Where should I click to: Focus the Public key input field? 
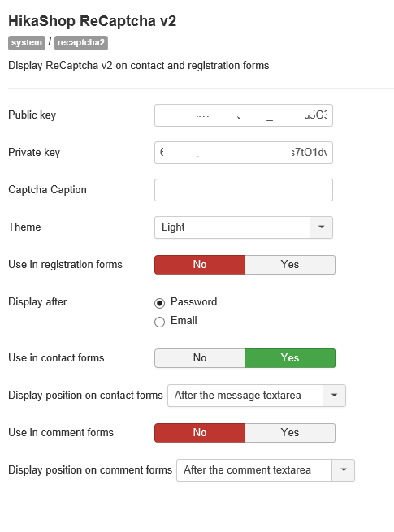pos(244,115)
